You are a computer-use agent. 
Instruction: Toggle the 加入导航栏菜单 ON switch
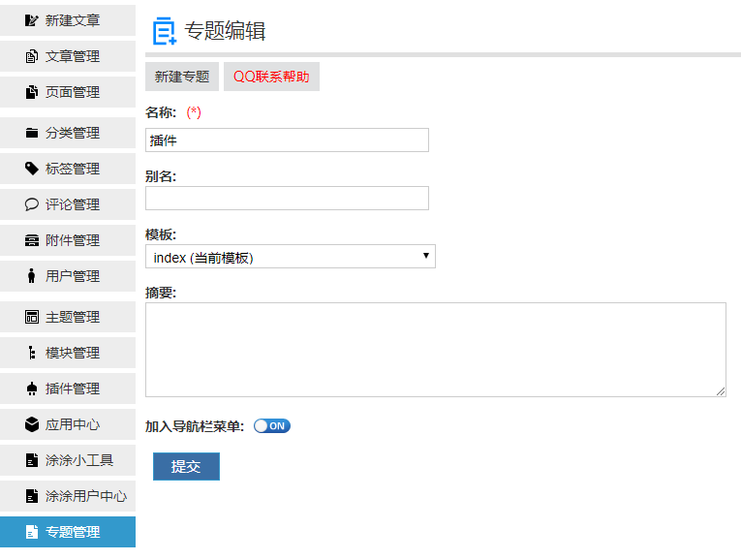click(x=271, y=426)
